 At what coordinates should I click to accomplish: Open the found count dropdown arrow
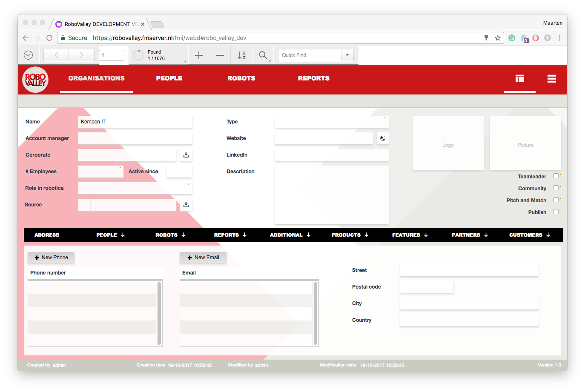point(185,62)
